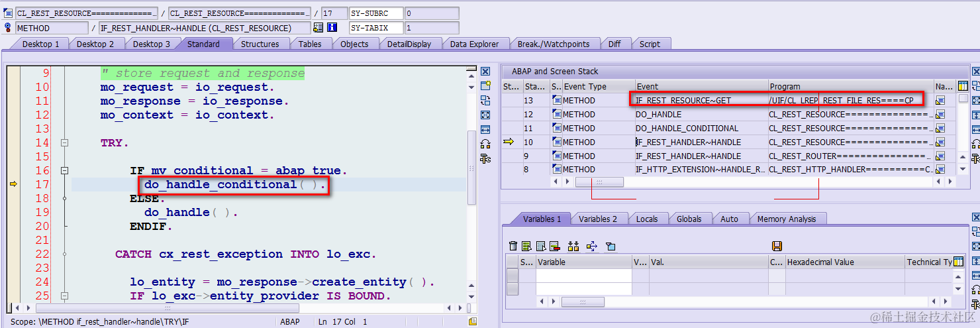The width and height of the screenshot is (980, 328).
Task: Open the Desktop 3 tab
Action: click(x=151, y=44)
